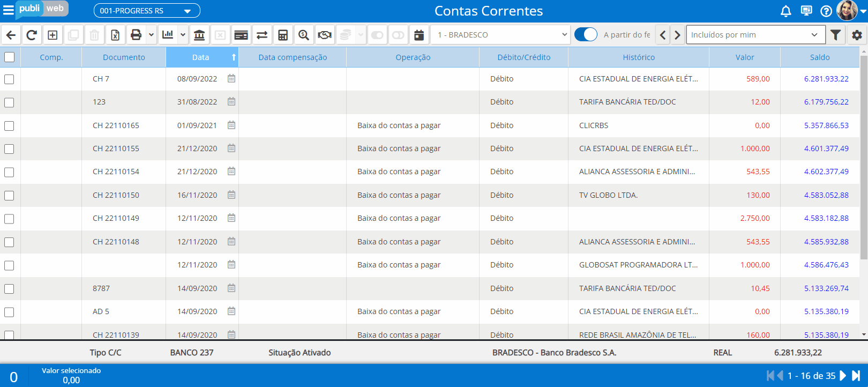868x387 pixels.
Task: Export to Excel file icon
Action: 115,35
